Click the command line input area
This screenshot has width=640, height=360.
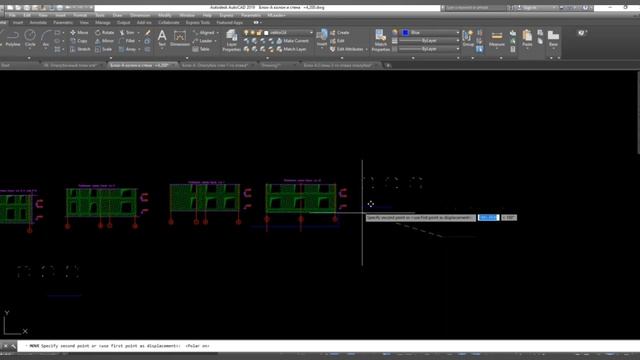point(327,346)
